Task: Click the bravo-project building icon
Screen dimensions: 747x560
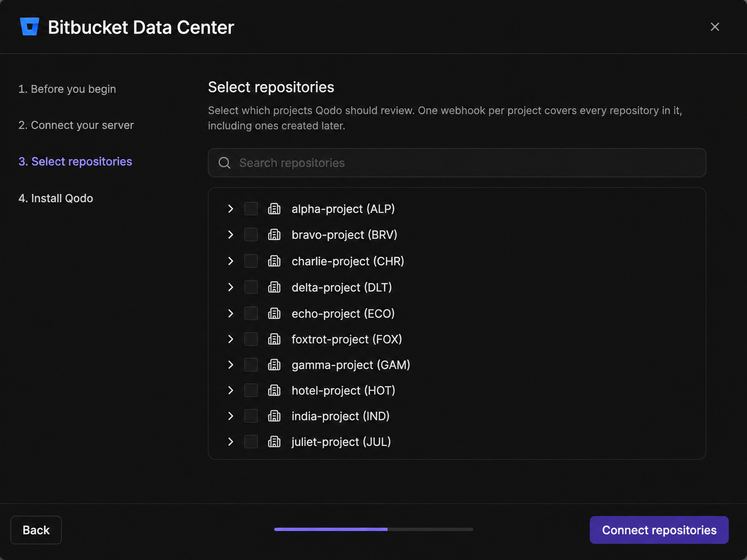Action: coord(274,235)
